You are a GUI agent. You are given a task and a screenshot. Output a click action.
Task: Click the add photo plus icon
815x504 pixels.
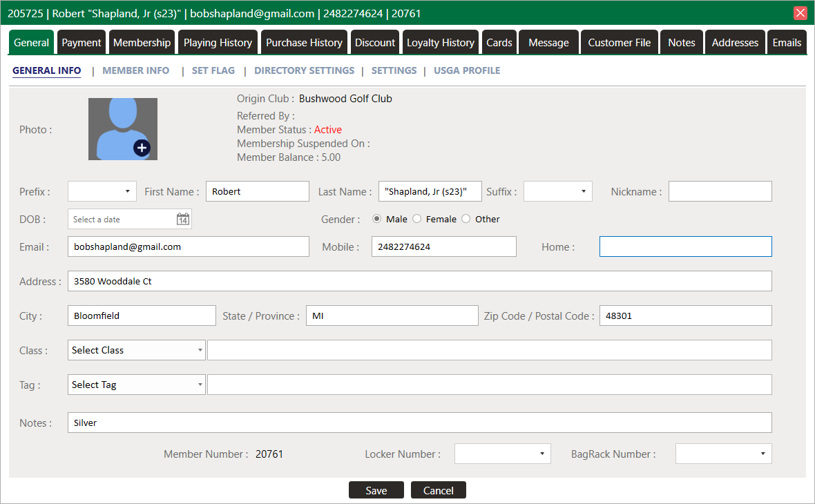[x=142, y=148]
